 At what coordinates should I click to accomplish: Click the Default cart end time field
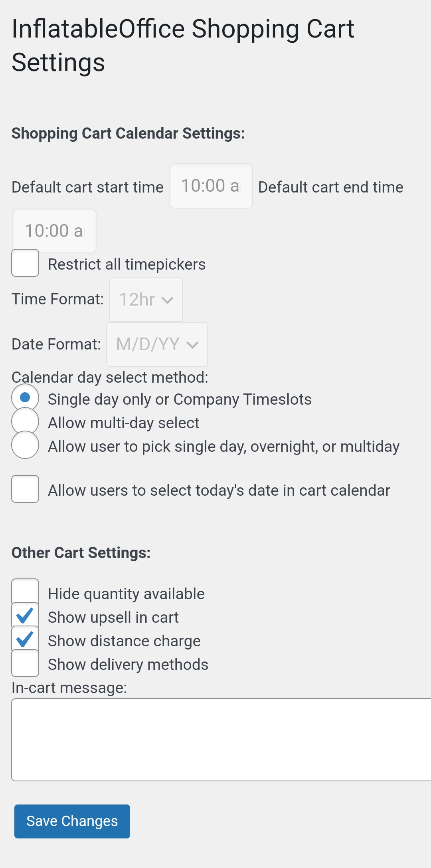point(54,231)
